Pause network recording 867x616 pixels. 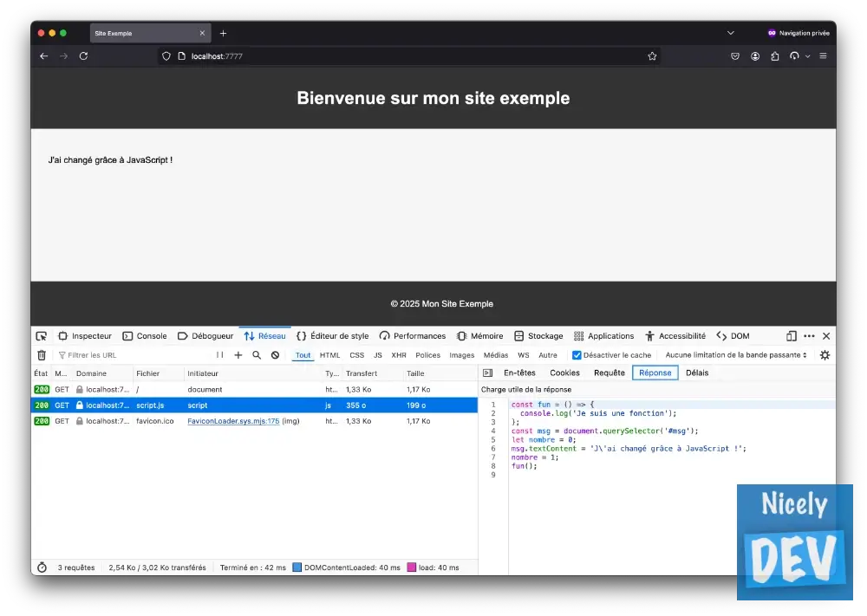(x=219, y=355)
